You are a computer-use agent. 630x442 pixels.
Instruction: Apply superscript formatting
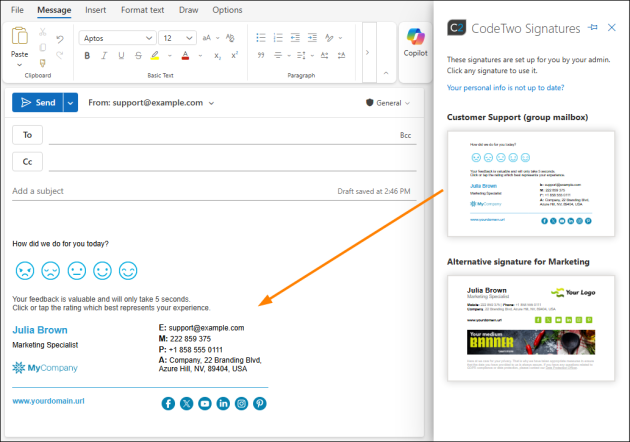coord(235,55)
